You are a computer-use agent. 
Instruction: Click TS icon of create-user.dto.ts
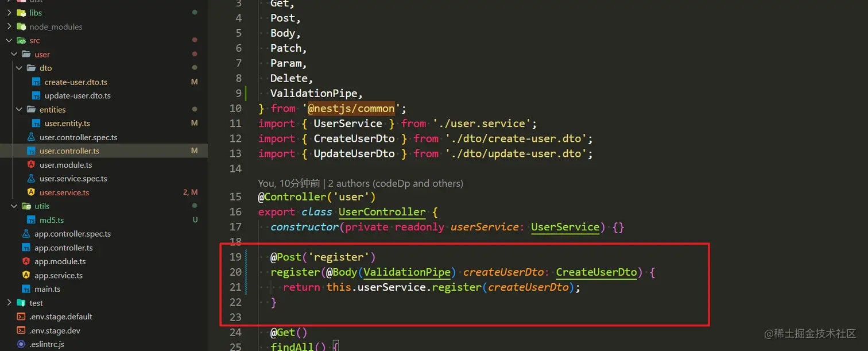click(x=36, y=82)
